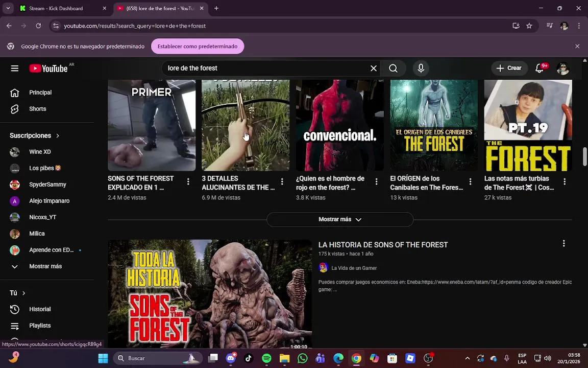This screenshot has width=588, height=368.
Task: Open options for Las notas más turbias short
Action: point(565,182)
